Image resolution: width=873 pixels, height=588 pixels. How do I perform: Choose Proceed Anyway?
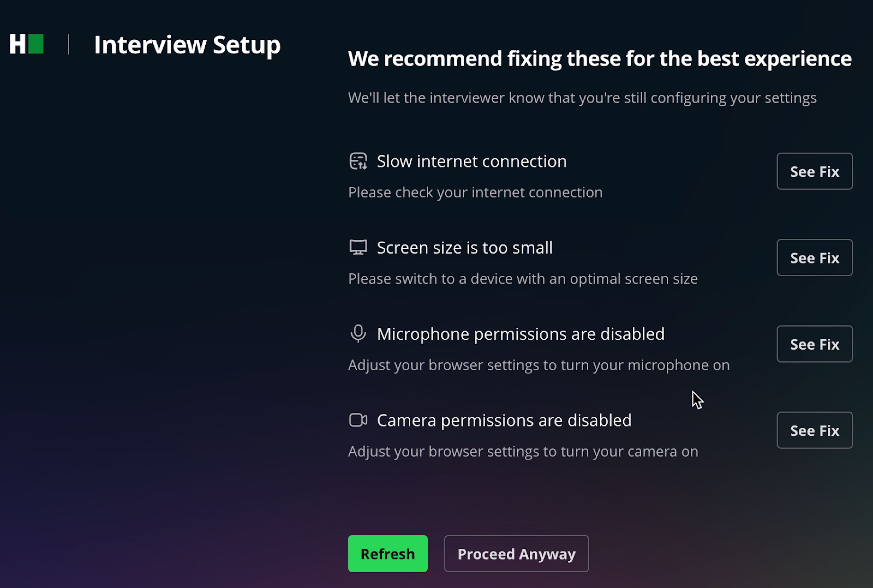coord(516,554)
